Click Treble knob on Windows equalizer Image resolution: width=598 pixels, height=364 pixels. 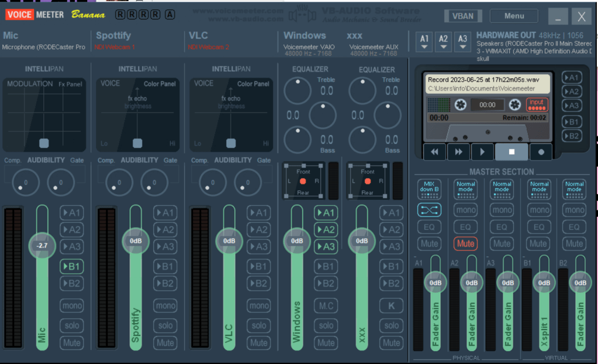point(298,91)
